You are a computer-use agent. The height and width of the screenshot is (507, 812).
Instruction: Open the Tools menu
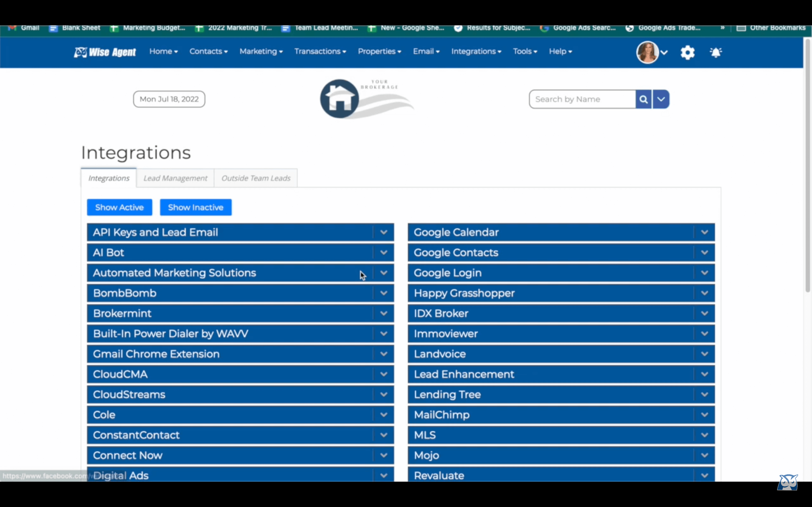pos(525,51)
